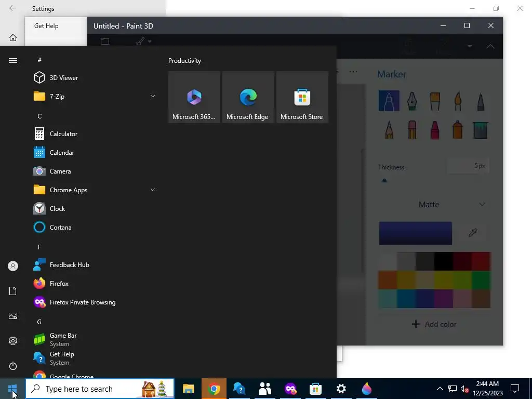
Task: Launch Cortana from the app list
Action: [95, 228]
